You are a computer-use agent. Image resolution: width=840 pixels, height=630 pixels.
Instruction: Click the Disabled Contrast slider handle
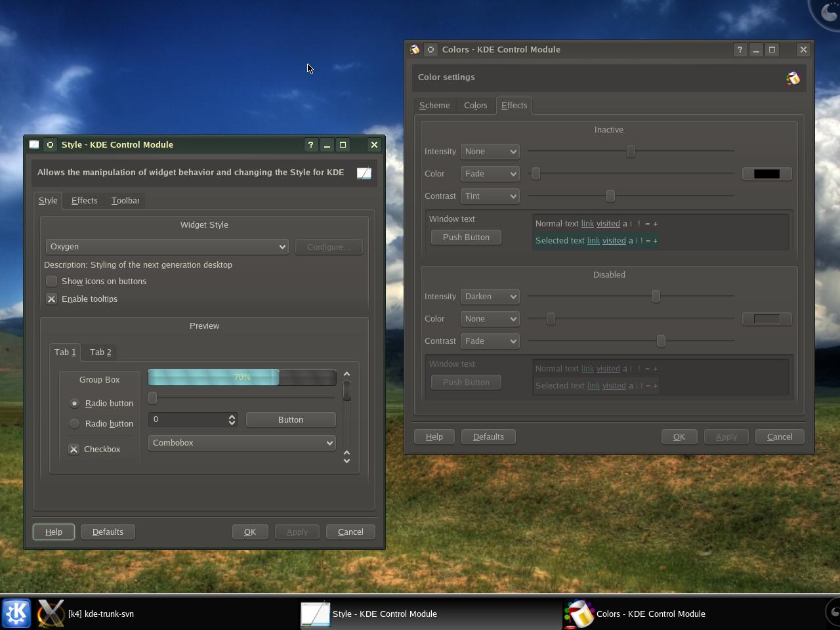coord(661,341)
